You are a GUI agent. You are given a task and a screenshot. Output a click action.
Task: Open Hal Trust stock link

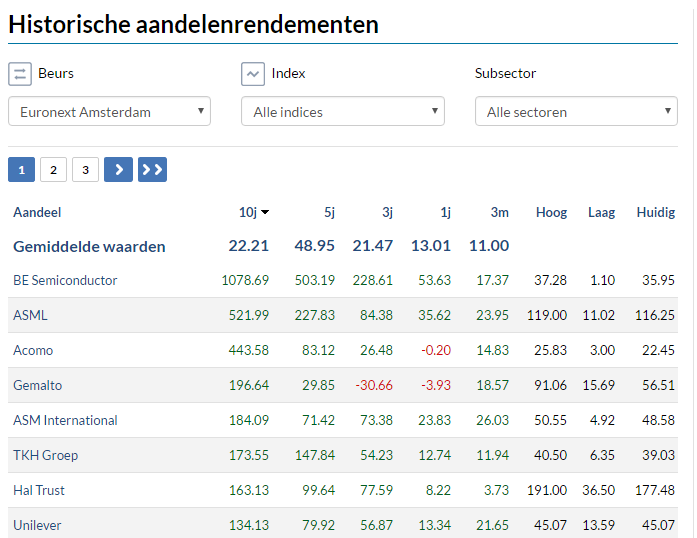39,490
